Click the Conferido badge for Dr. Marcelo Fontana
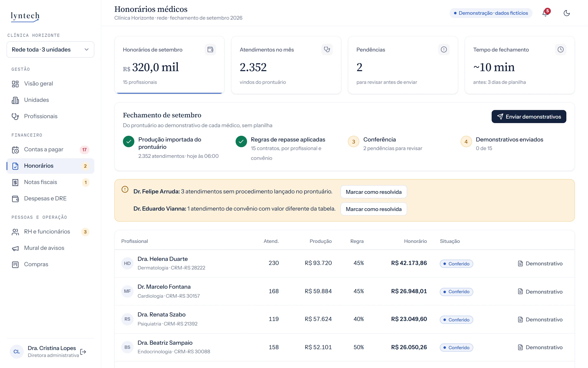This screenshot has height=368, width=588. 456,292
